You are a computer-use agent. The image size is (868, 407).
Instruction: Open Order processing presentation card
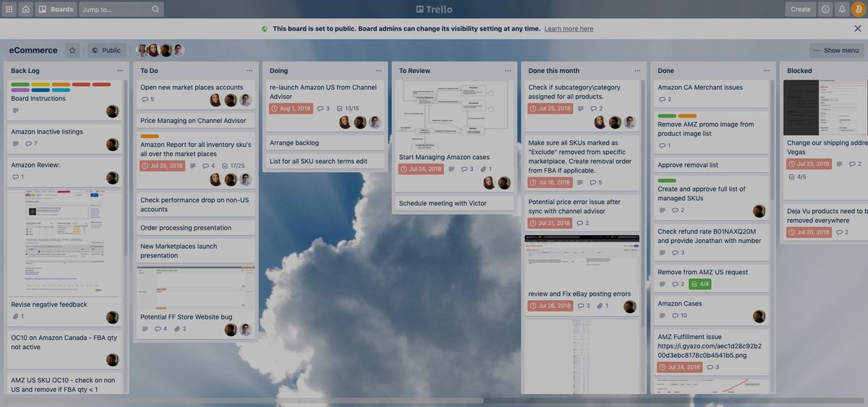pyautogui.click(x=196, y=228)
